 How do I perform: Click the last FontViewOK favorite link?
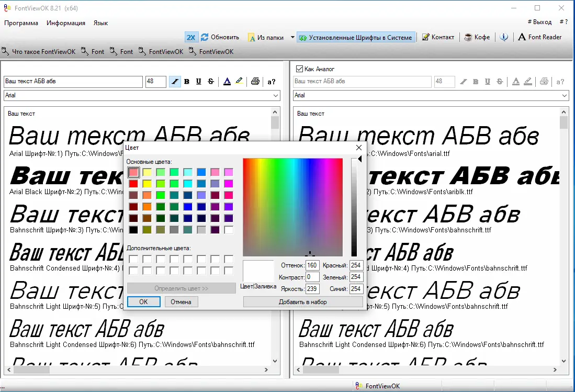tap(211, 51)
